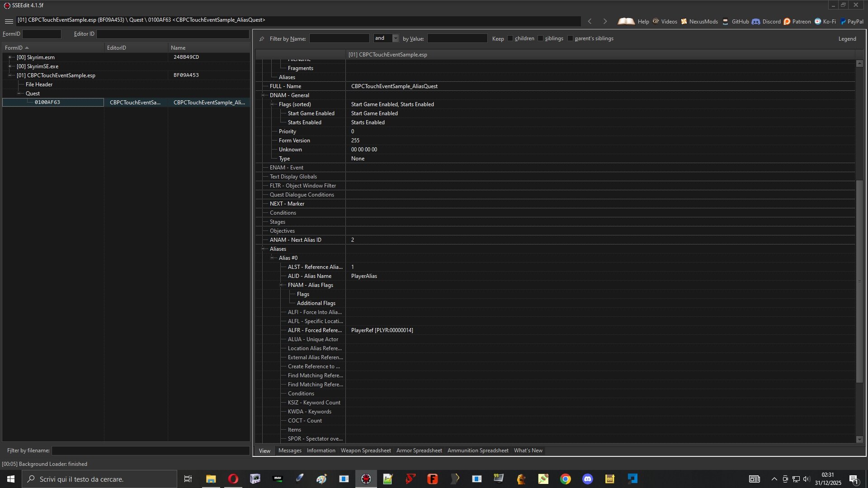This screenshot has width=868, height=488.
Task: Click the Filter by Name input
Action: pos(340,38)
